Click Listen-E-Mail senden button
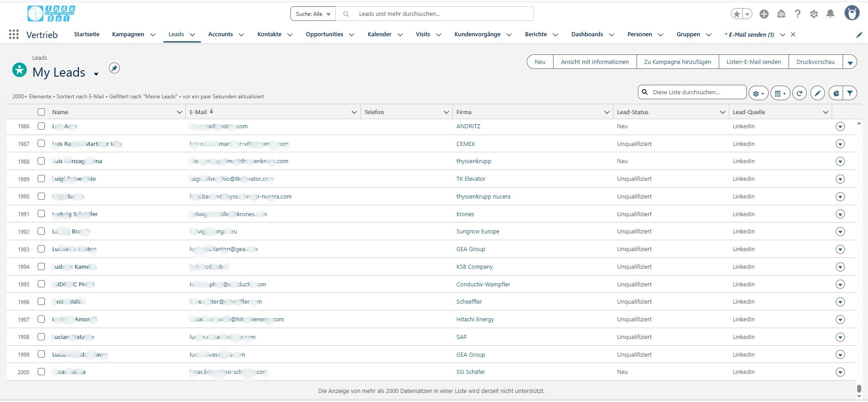 [754, 62]
